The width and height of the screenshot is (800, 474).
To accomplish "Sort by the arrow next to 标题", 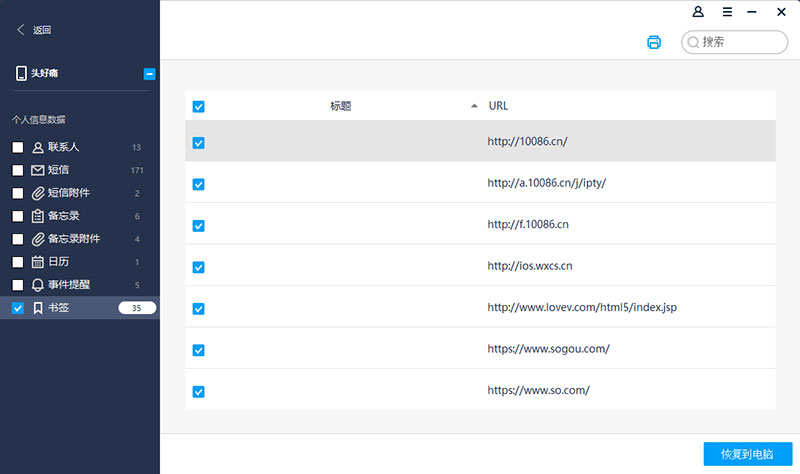I will [x=474, y=106].
